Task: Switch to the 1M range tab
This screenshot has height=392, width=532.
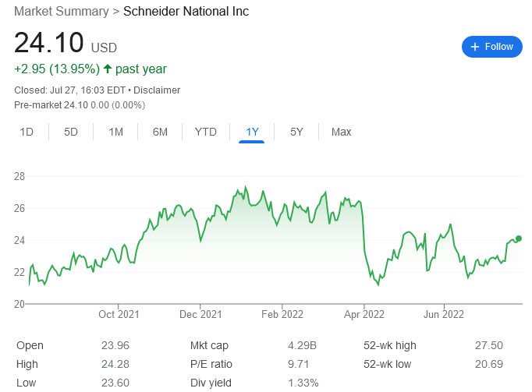Action: pyautogui.click(x=115, y=132)
